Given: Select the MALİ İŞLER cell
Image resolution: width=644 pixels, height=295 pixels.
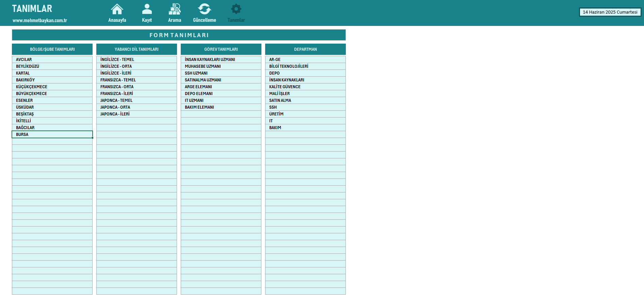Looking at the screenshot, I should tap(305, 94).
